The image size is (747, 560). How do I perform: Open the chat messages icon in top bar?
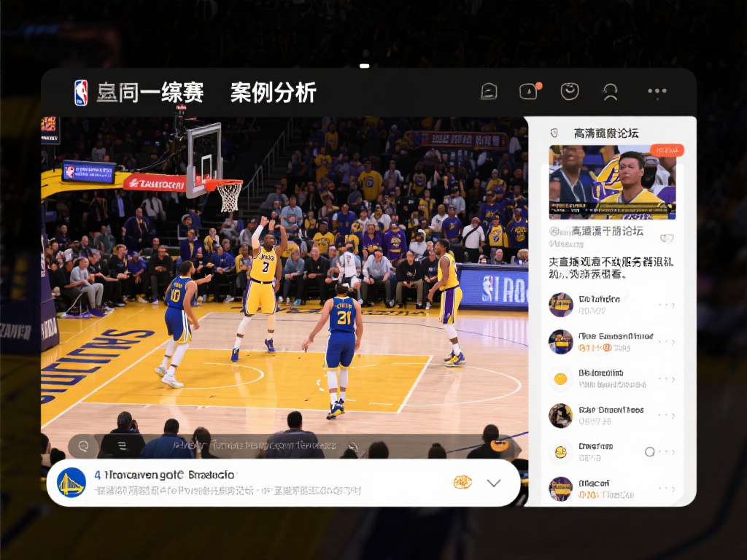click(x=488, y=90)
